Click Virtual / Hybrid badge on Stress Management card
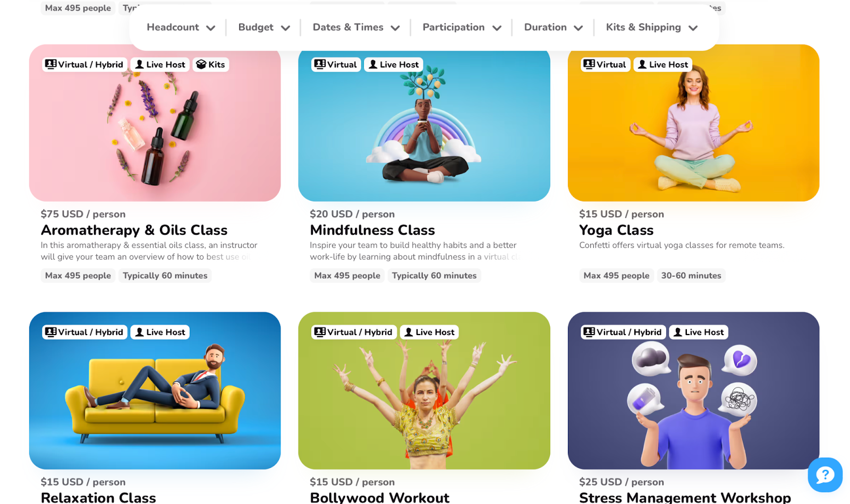 click(x=623, y=332)
